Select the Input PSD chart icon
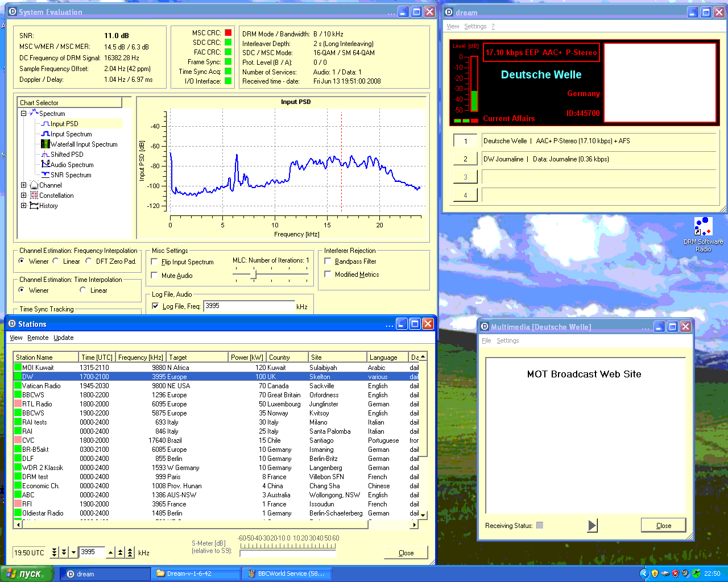This screenshot has width=728, height=582. click(x=45, y=123)
